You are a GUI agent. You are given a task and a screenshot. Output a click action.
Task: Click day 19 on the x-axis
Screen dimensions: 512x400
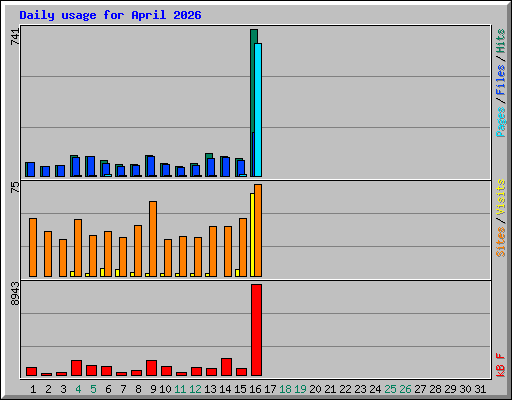tap(300, 389)
